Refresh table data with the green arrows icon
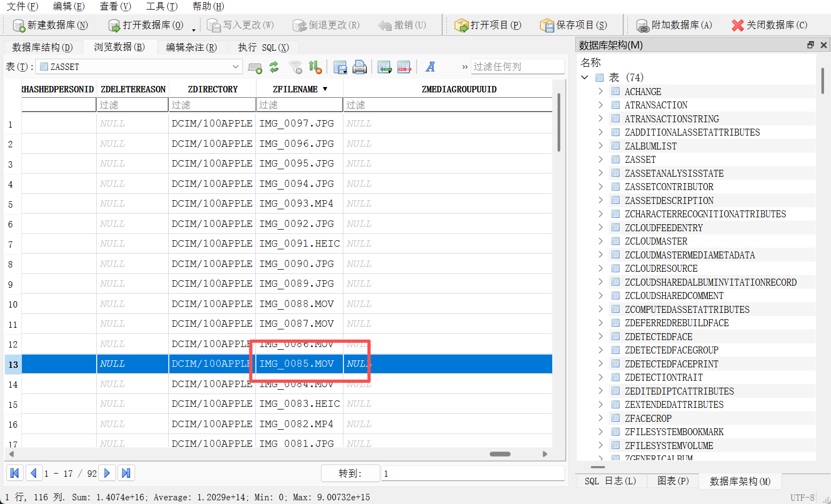831x504 pixels. pos(274,67)
